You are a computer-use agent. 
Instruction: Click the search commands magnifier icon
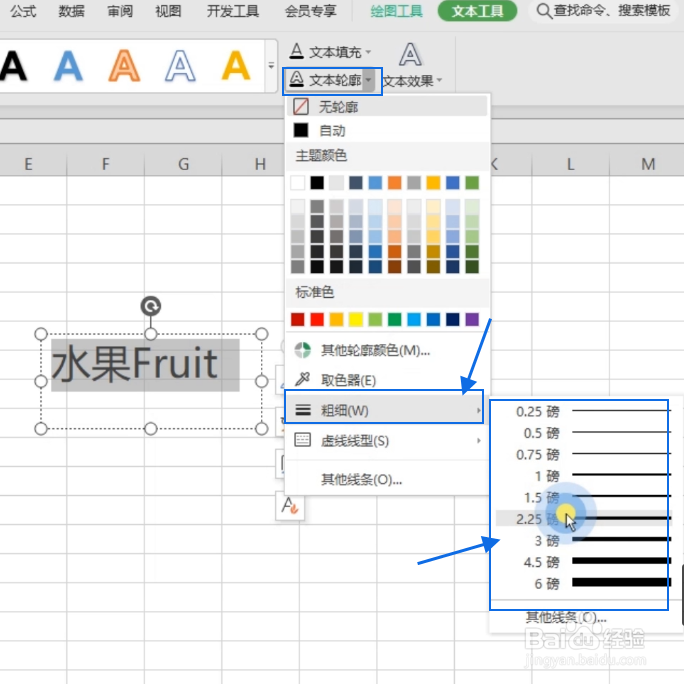tap(544, 10)
